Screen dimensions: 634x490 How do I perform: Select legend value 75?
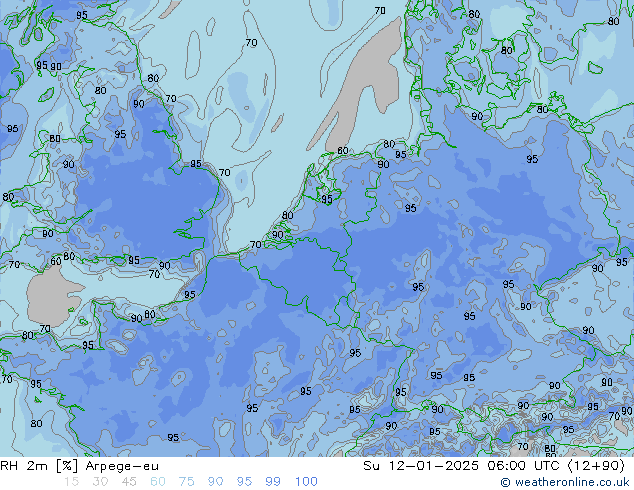pos(186,482)
